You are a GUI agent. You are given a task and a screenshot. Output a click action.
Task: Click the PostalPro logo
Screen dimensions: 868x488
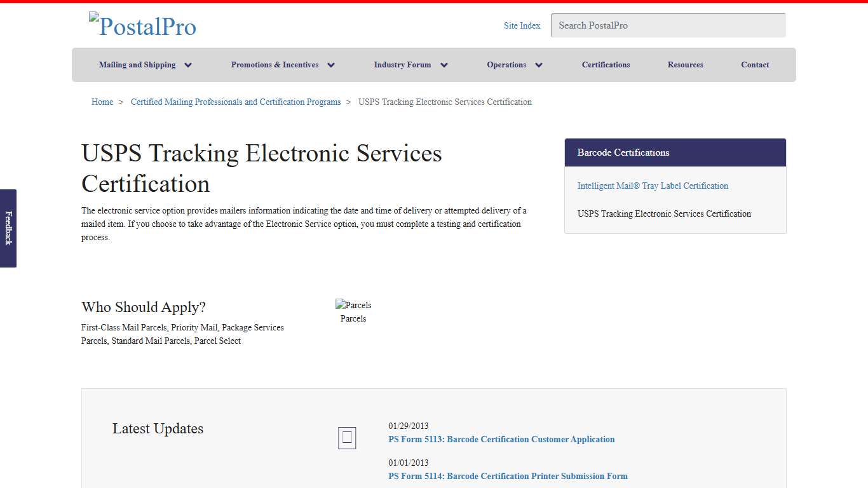tap(142, 25)
